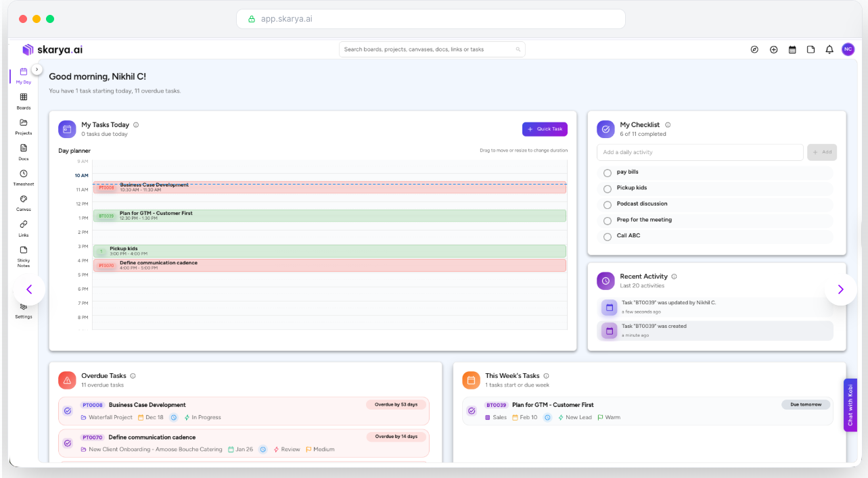The width and height of the screenshot is (868, 478).
Task: Open the calendar icon in header
Action: click(792, 49)
